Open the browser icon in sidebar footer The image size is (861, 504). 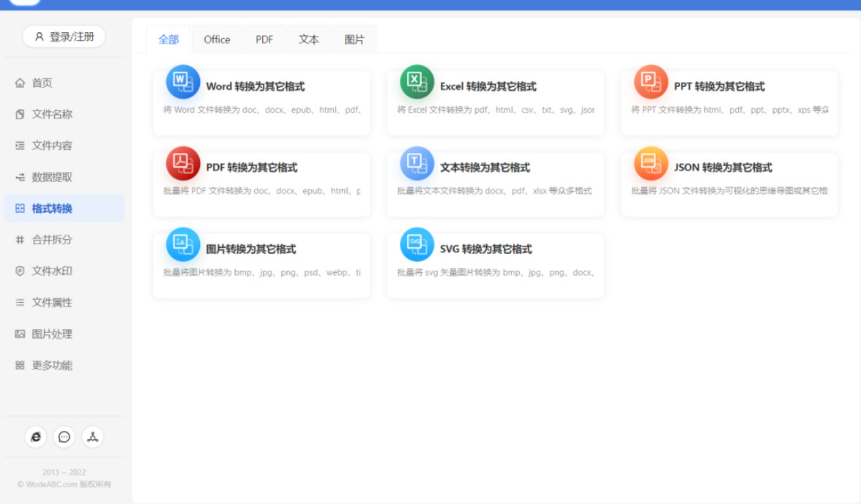pos(35,437)
